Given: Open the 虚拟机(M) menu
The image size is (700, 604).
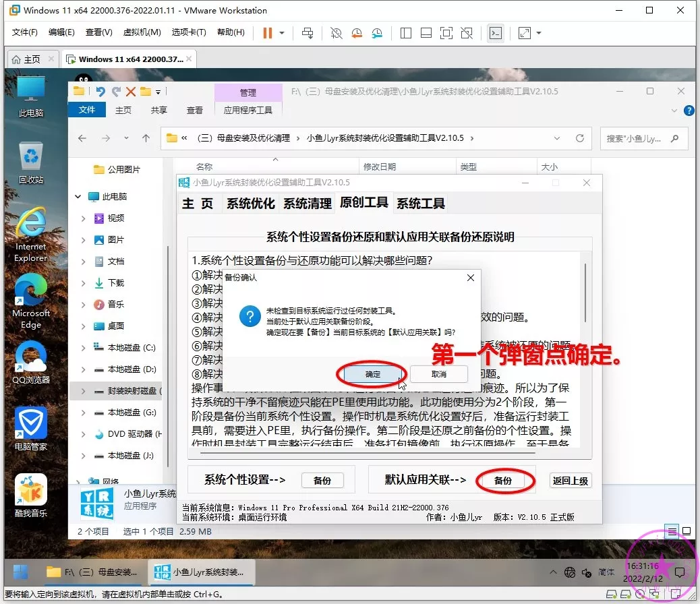Looking at the screenshot, I should tap(142, 32).
